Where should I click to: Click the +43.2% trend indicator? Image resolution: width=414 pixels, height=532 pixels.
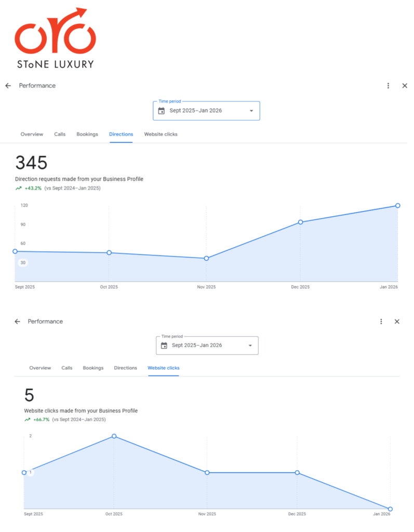33,188
